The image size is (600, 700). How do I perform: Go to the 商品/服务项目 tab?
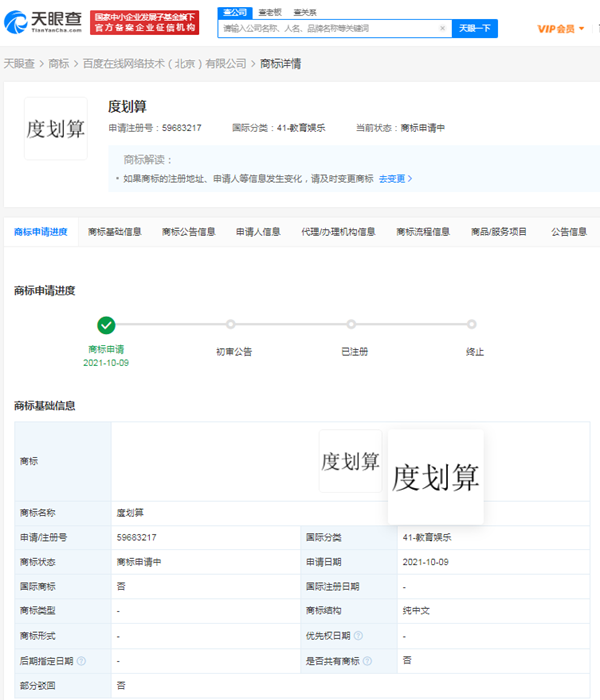click(x=498, y=232)
